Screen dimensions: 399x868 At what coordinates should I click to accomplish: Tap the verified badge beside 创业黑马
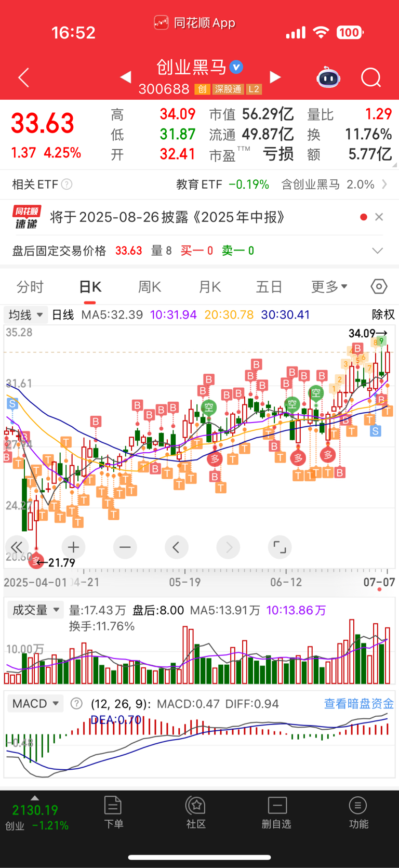[x=236, y=67]
